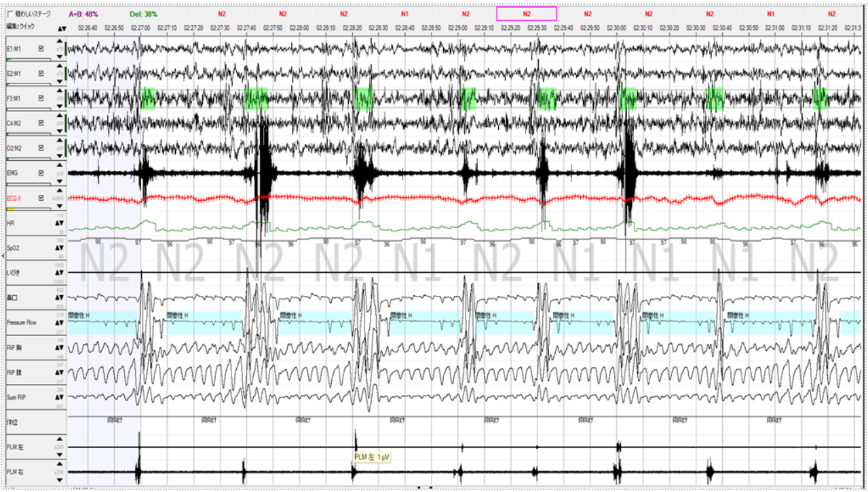868x492 pixels.
Task: Click the red ECG II channel label
Action: click(x=15, y=197)
